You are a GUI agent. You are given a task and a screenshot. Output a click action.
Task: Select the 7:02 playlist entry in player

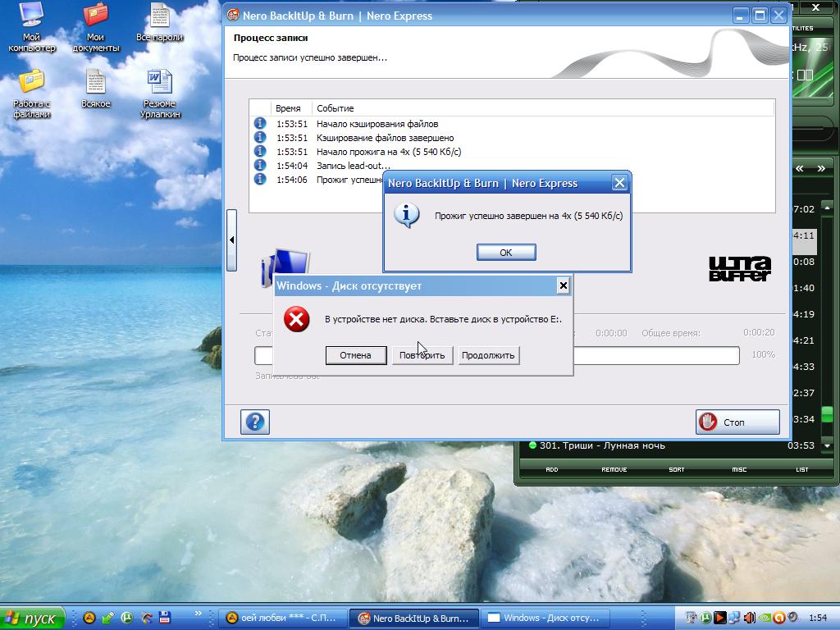pyautogui.click(x=804, y=209)
